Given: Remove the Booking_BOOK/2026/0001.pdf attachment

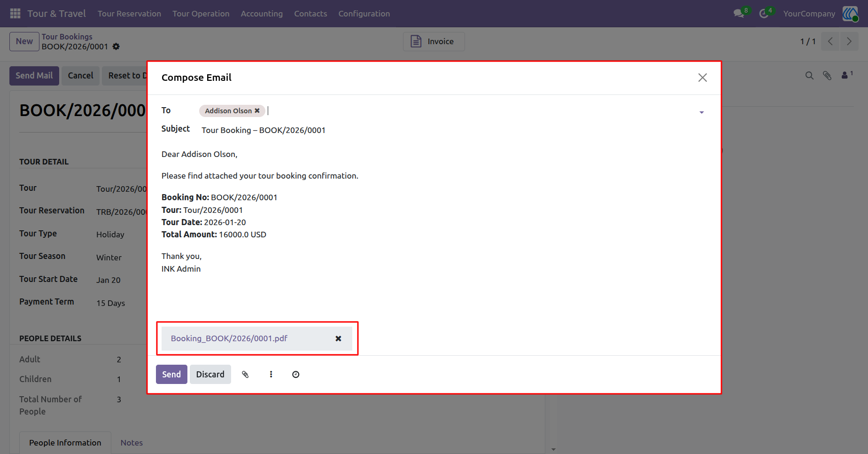Looking at the screenshot, I should [338, 338].
